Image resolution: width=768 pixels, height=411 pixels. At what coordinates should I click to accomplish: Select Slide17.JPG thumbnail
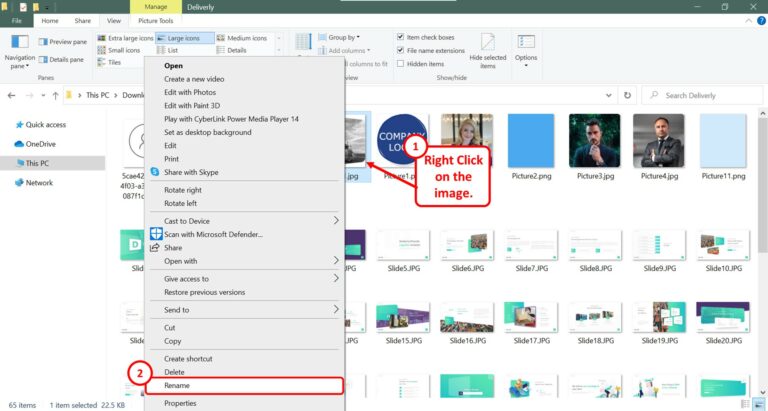[x=531, y=317]
